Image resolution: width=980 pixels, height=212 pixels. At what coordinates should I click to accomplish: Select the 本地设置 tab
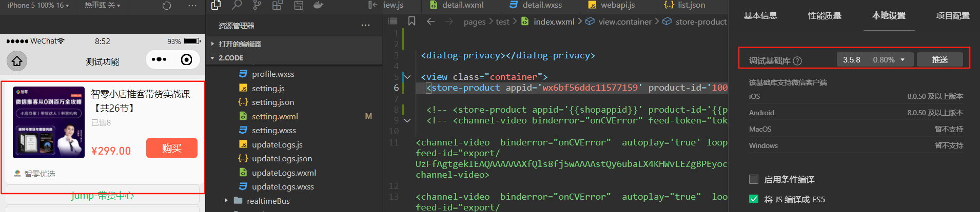889,16
